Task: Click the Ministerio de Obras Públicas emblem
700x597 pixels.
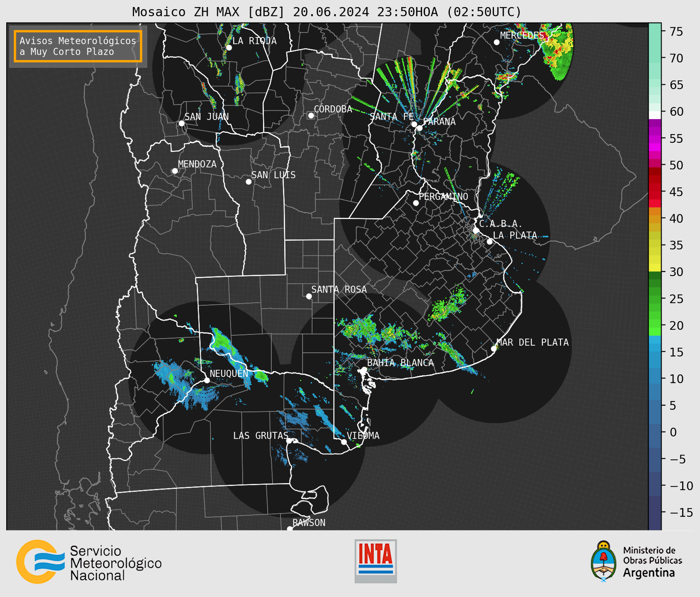Action: point(604,561)
